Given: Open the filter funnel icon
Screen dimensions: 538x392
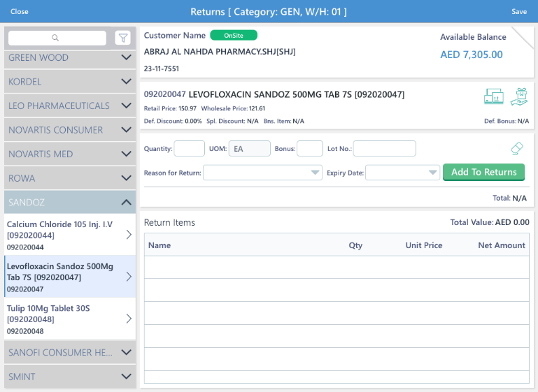Looking at the screenshot, I should tap(123, 38).
